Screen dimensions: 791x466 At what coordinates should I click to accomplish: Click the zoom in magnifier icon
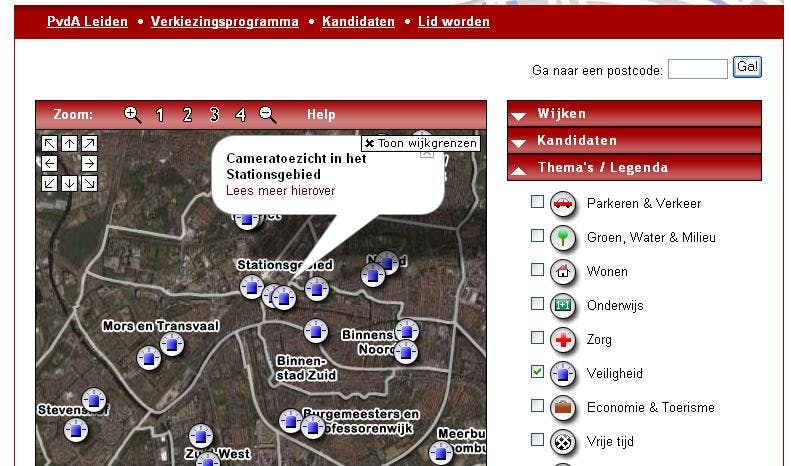[133, 115]
